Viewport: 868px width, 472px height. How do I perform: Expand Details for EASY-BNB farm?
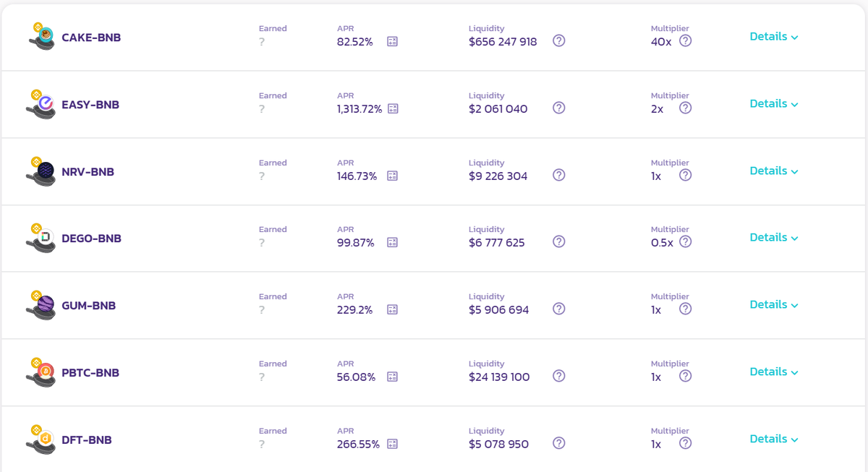(x=773, y=104)
